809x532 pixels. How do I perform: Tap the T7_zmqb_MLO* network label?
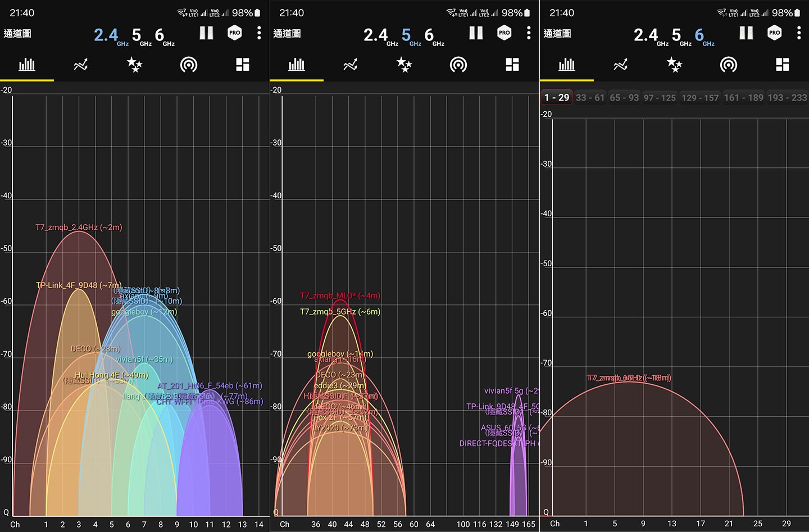pos(340,295)
